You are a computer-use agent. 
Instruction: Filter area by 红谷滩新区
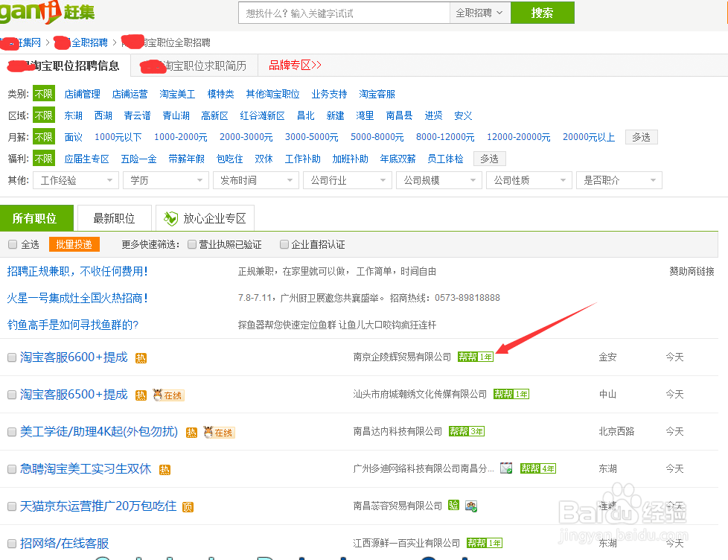tap(262, 115)
